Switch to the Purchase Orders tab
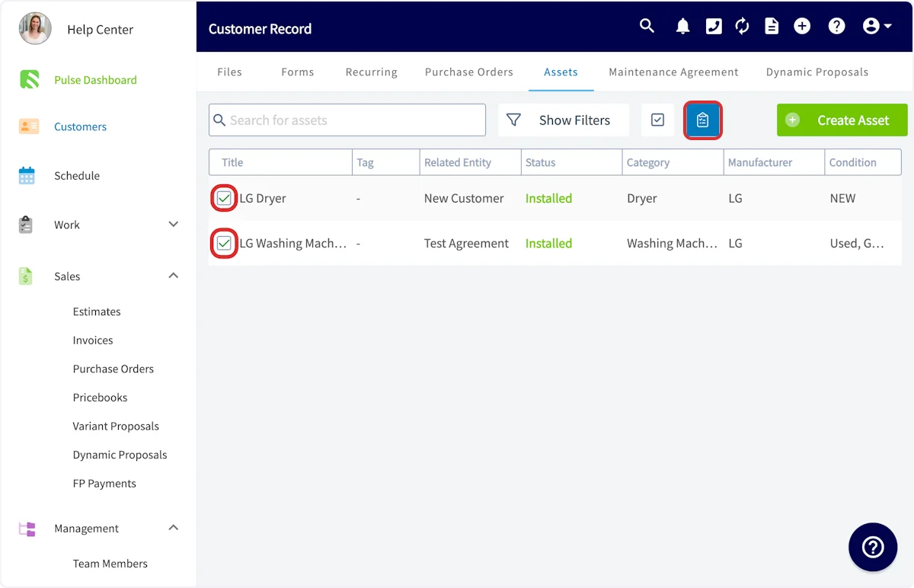914x588 pixels. (x=468, y=72)
